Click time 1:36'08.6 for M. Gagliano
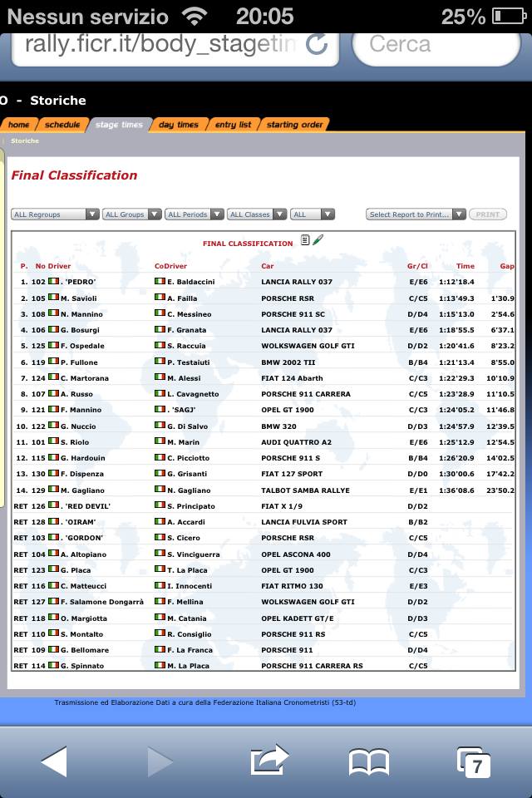This screenshot has height=798, width=532. (x=456, y=490)
